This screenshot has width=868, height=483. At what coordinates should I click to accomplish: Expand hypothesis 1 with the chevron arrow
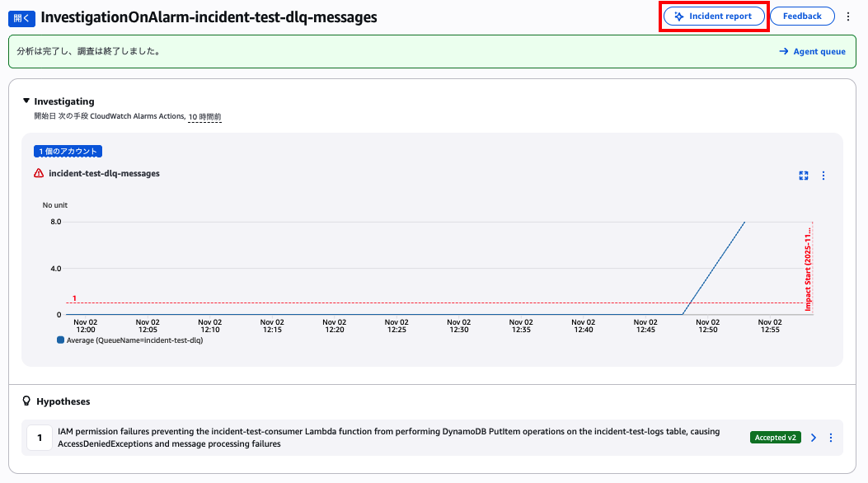814,438
